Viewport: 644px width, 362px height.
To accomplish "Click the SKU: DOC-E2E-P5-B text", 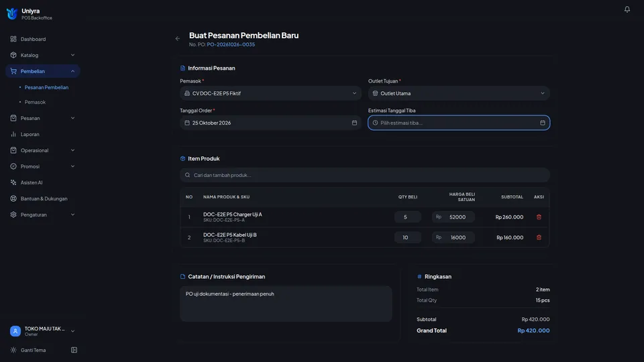I will tap(224, 241).
